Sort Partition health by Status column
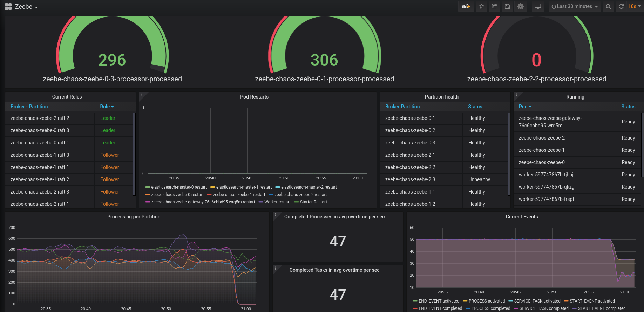644x312 pixels. click(475, 107)
